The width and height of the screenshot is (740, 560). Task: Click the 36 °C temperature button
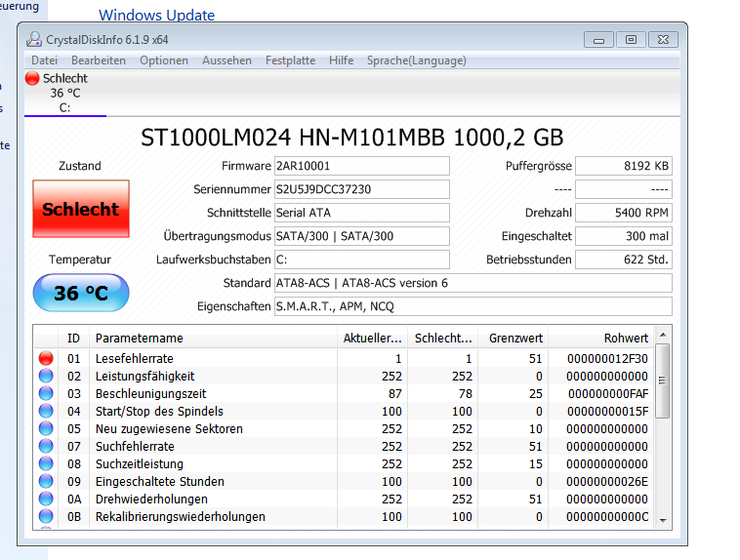81,293
